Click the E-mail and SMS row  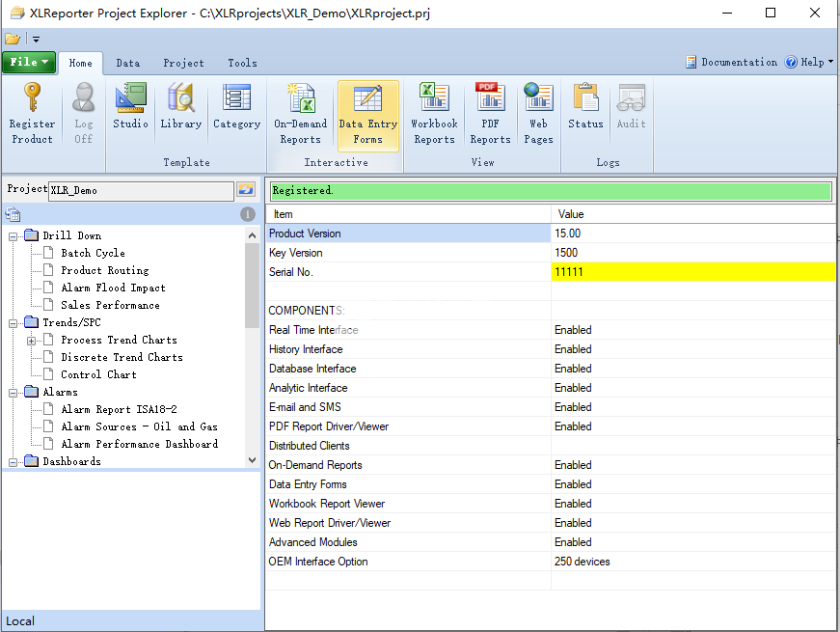tap(551, 407)
